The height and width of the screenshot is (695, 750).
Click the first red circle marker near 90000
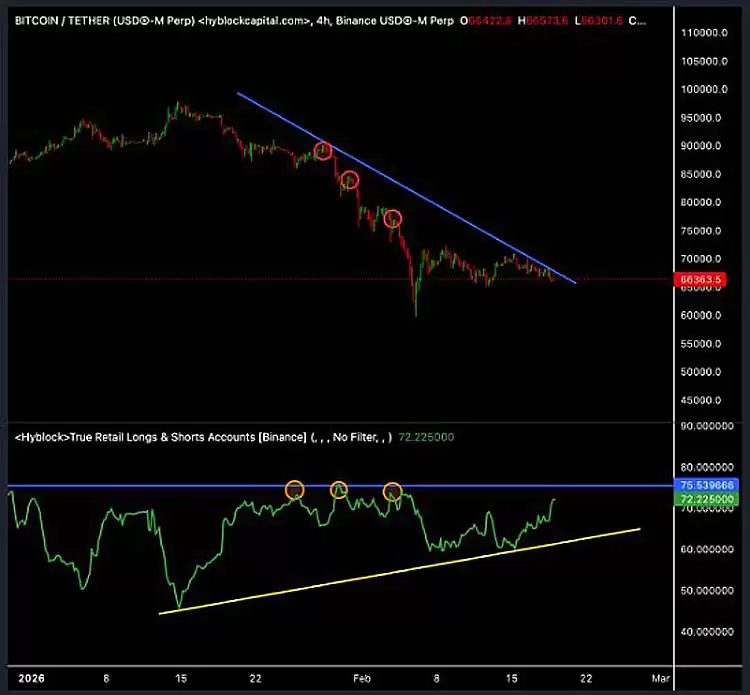323,151
